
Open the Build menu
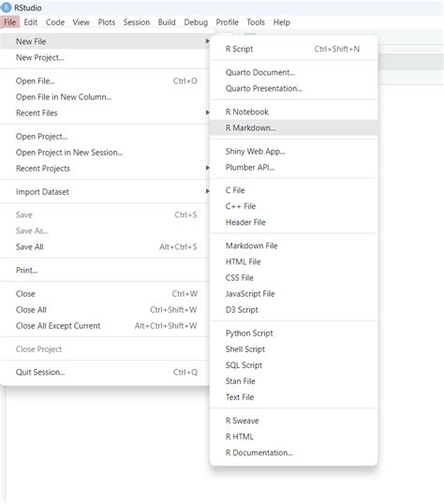(167, 22)
